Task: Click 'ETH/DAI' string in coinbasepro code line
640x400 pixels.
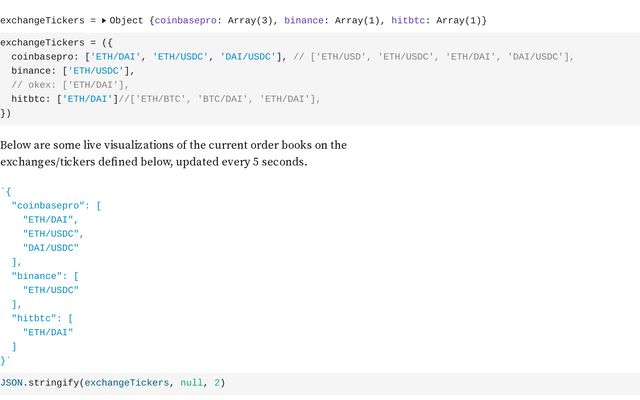Action: click(x=115, y=57)
